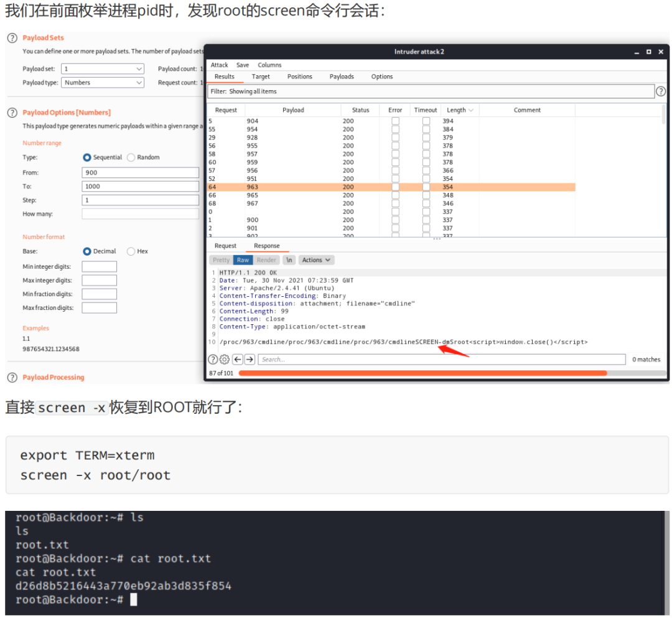Screen dimensions: 672x621
Task: Go to previous search match arrow
Action: 238,360
